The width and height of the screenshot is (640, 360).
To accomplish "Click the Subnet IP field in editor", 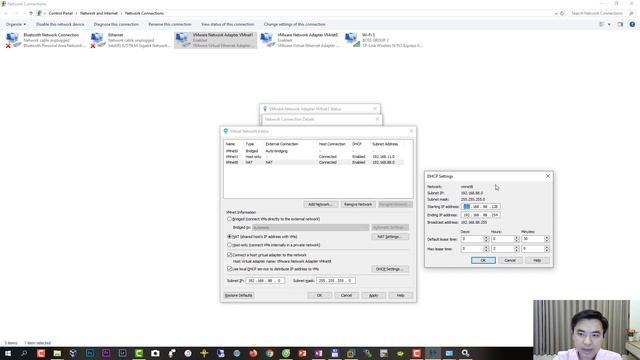I will [265, 281].
